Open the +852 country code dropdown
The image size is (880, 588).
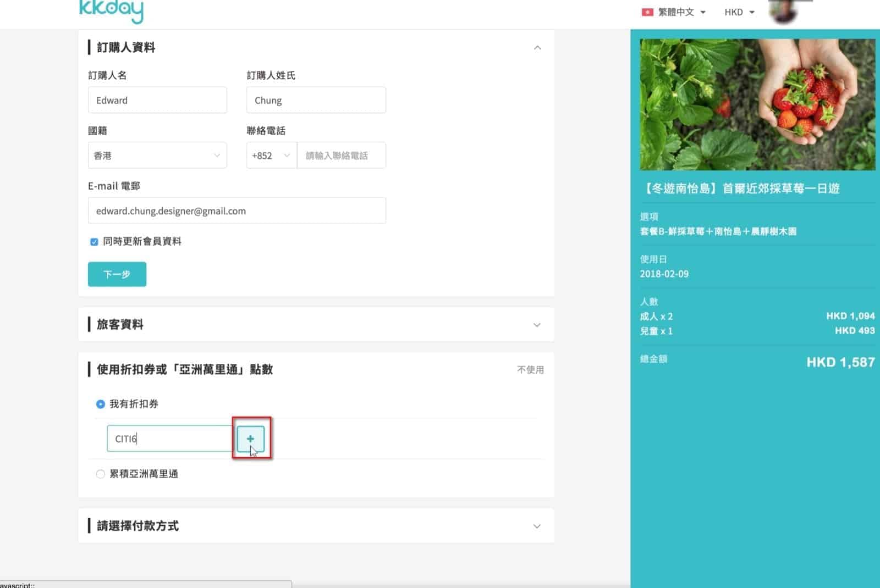(x=271, y=156)
